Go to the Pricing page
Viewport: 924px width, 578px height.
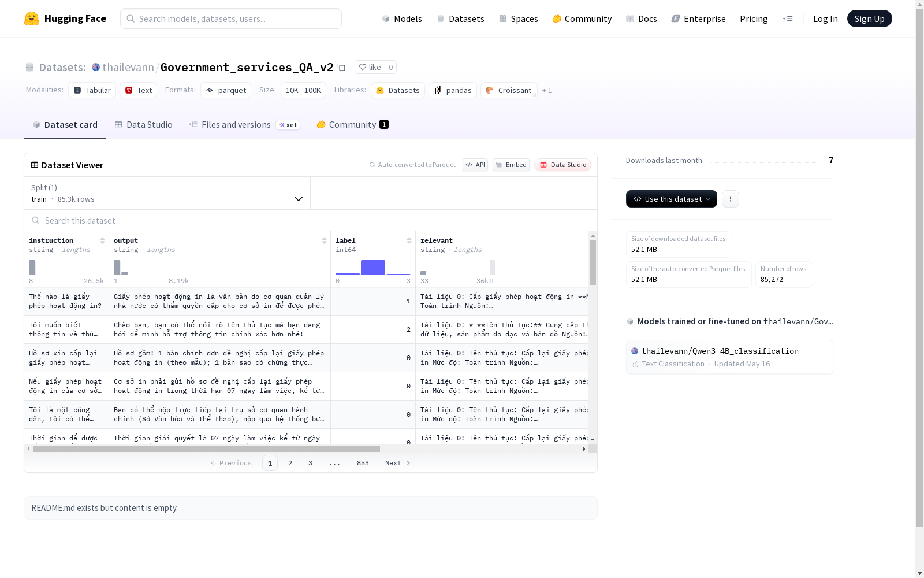point(754,18)
